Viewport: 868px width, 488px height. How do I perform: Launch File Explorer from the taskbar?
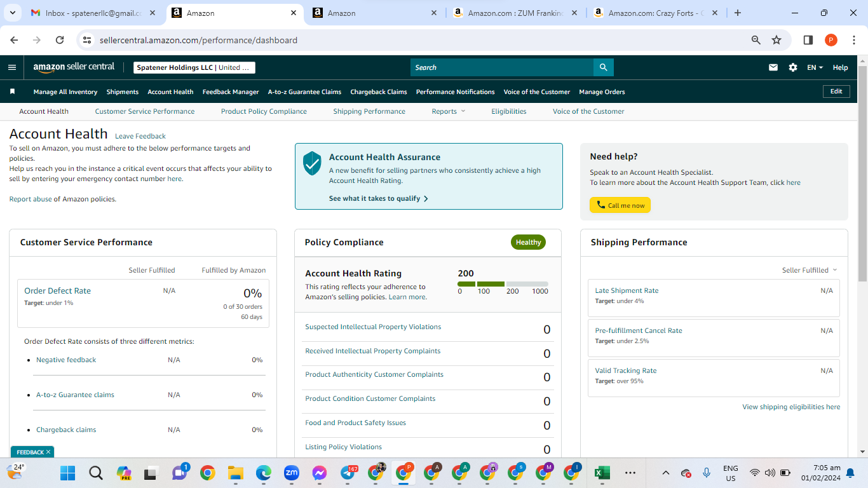pos(236,473)
